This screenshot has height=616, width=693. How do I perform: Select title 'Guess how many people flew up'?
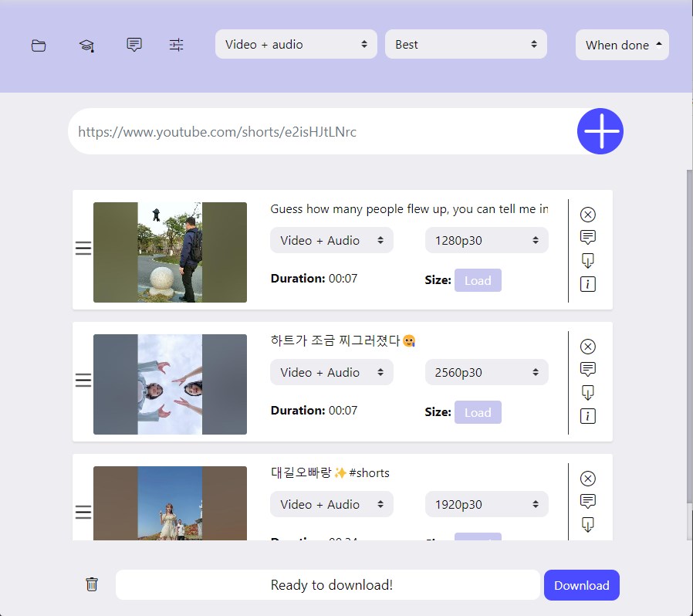pos(409,209)
